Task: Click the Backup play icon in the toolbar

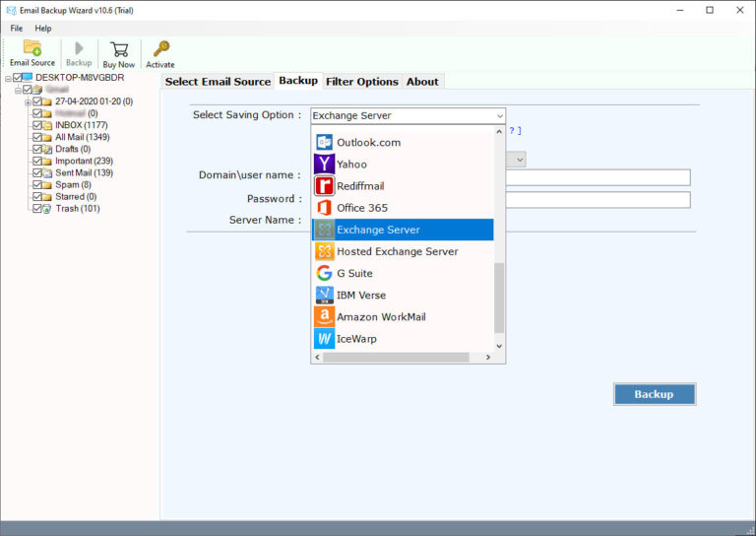Action: (79, 48)
